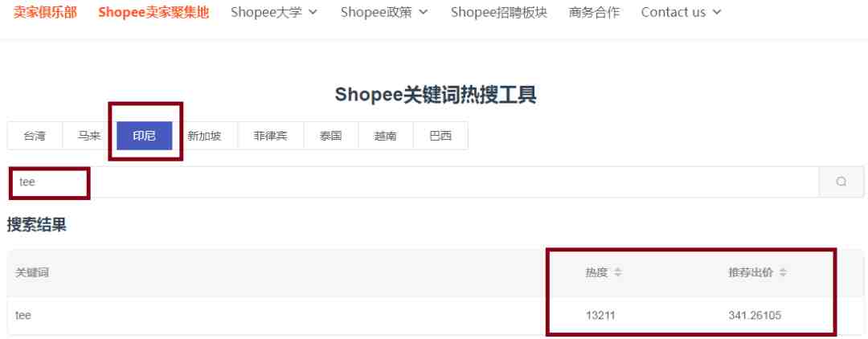
Task: Switch to the 菲律宾 market tab
Action: click(271, 136)
